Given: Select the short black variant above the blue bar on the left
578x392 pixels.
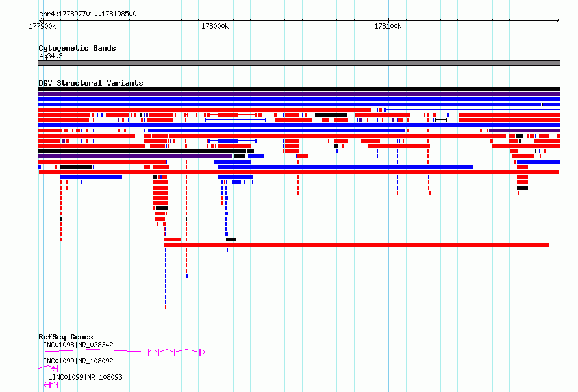Looking at the screenshot, I should point(76,167).
